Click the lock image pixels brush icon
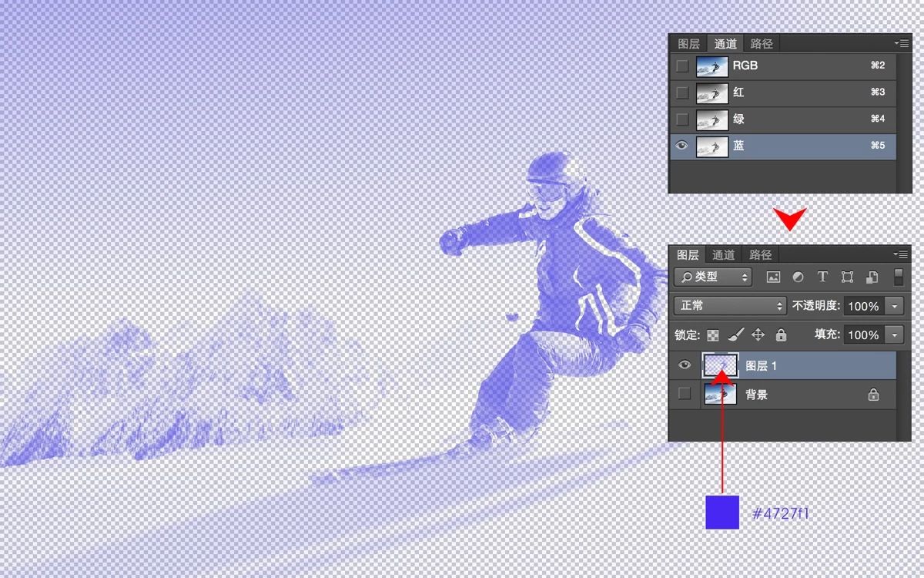Image resolution: width=924 pixels, height=578 pixels. [735, 335]
